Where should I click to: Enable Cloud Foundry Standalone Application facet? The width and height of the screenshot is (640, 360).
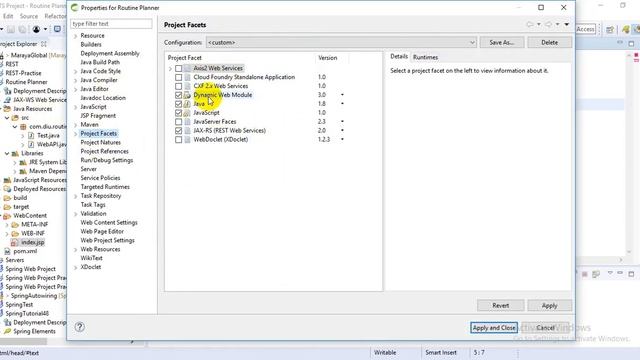(178, 78)
